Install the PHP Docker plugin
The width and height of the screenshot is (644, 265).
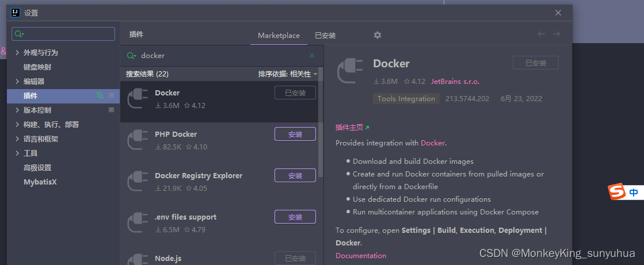click(x=295, y=134)
